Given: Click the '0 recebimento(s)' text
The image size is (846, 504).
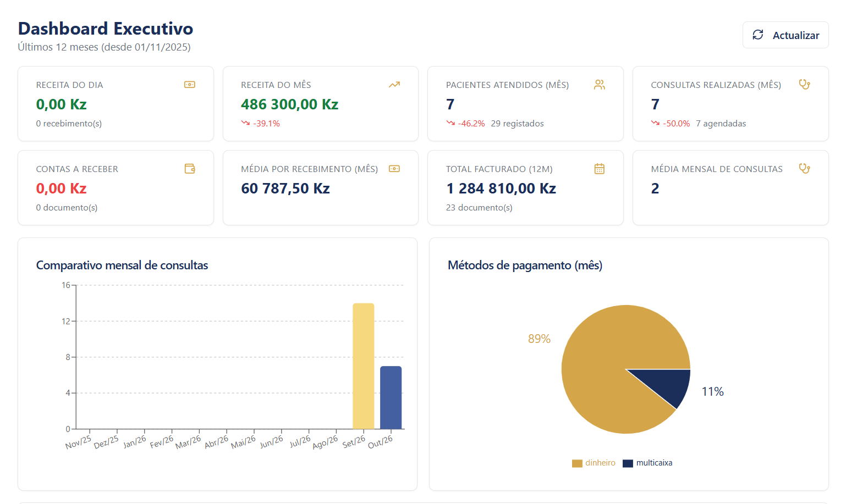Looking at the screenshot, I should click(69, 124).
